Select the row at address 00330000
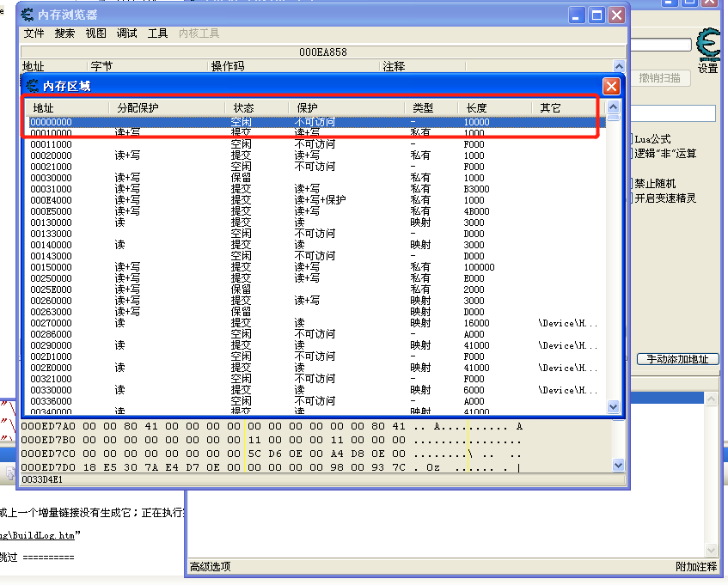The width and height of the screenshot is (728, 585). point(317,390)
